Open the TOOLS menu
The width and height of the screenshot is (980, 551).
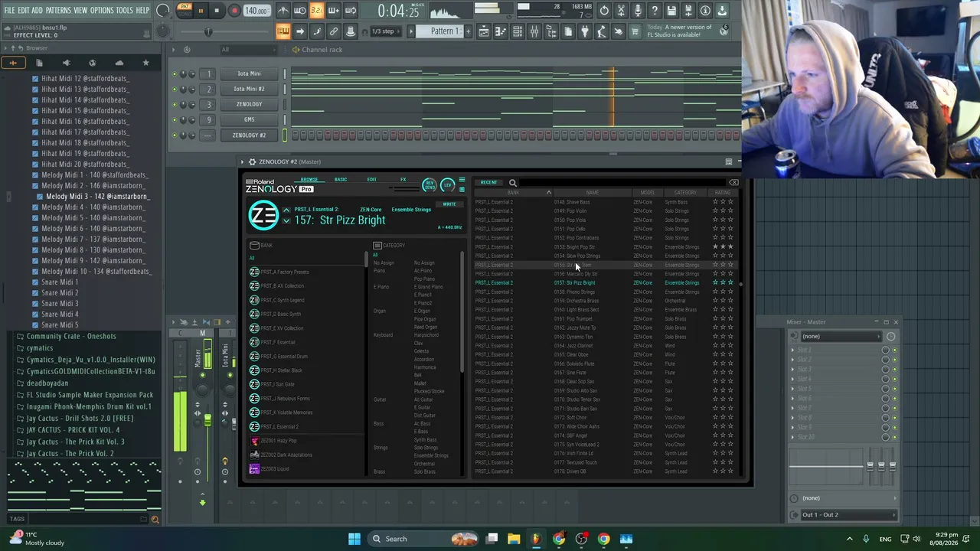coord(124,11)
